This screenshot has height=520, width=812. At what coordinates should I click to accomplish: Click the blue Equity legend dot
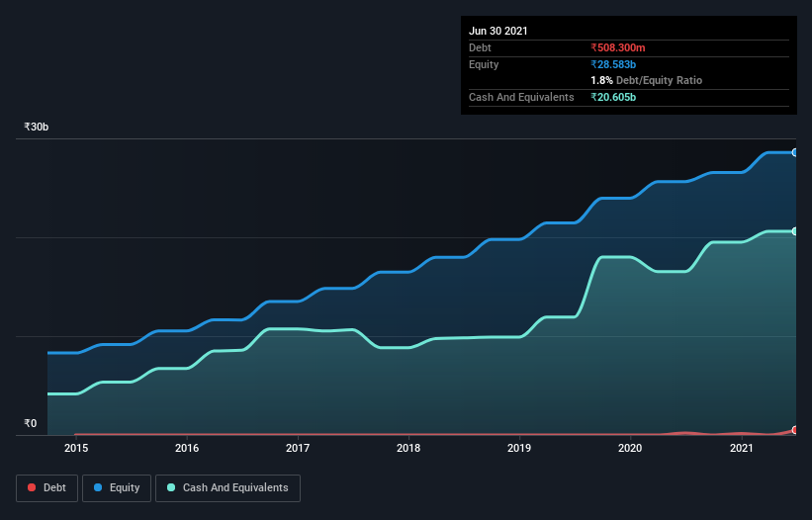[x=98, y=487]
